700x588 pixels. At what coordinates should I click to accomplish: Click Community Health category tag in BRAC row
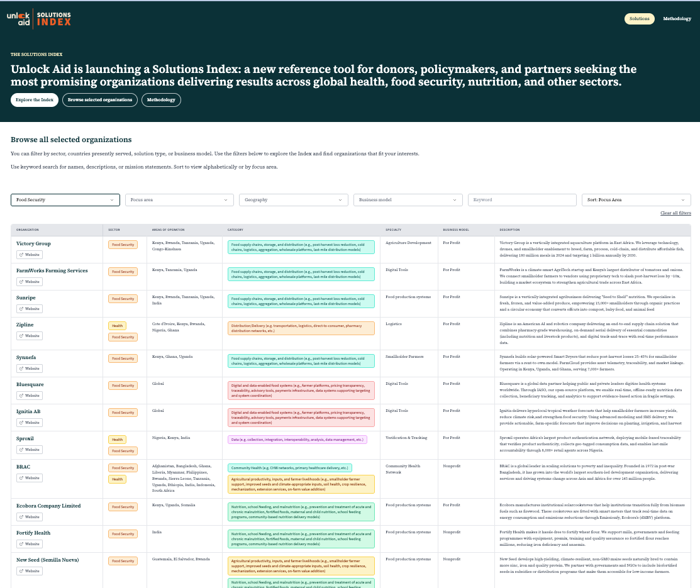(x=290, y=468)
